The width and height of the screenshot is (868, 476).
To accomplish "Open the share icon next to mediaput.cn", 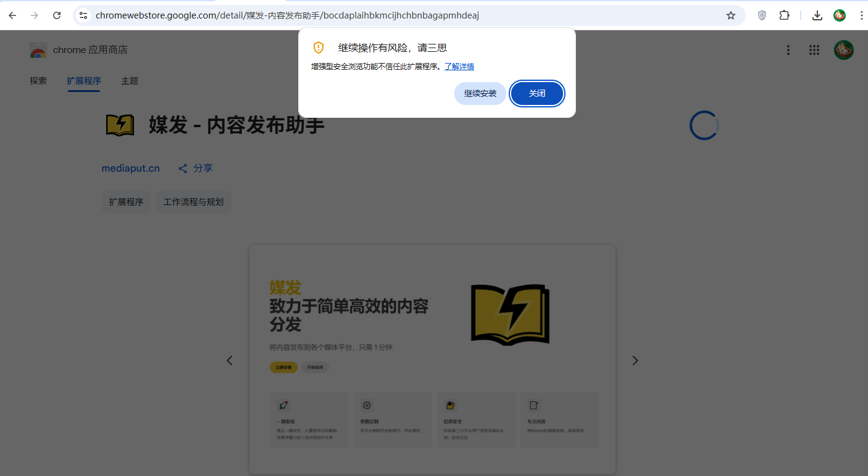I will coord(182,168).
